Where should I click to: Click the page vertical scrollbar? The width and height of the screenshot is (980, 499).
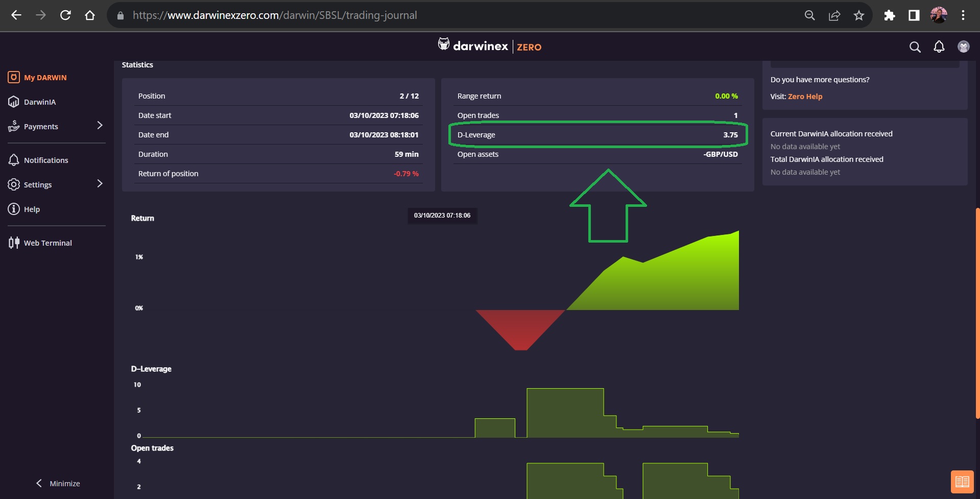pos(977,313)
